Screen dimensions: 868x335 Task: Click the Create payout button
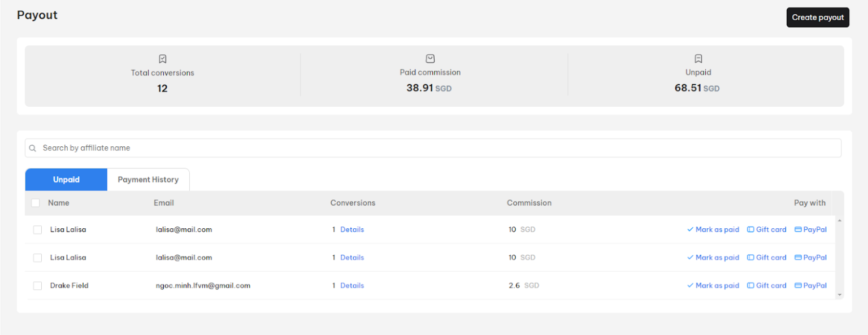(x=818, y=17)
